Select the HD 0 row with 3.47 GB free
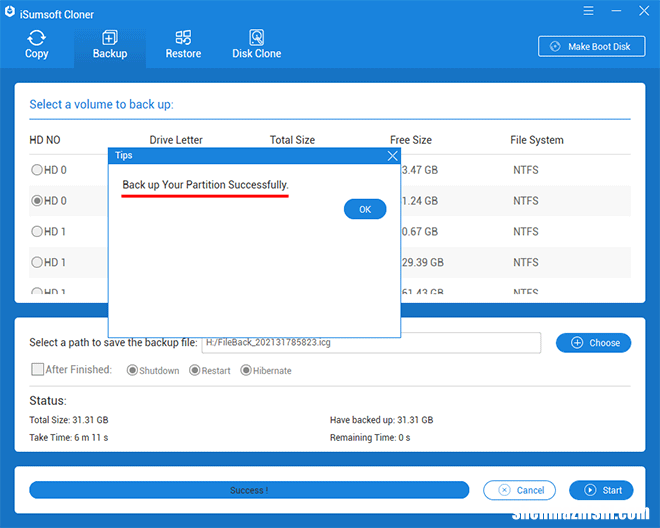The width and height of the screenshot is (660, 528). coord(37,170)
